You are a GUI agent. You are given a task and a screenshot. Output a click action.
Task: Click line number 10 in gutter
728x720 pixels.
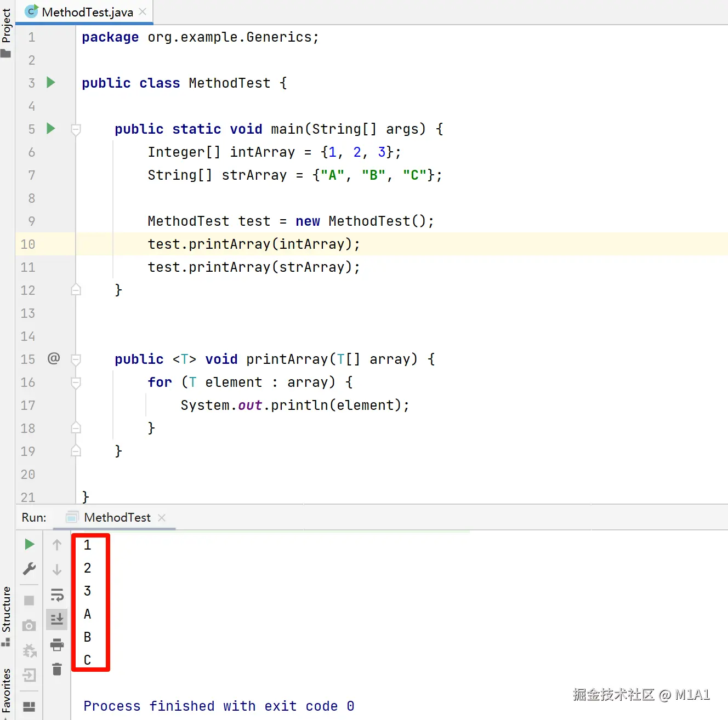[x=28, y=244]
